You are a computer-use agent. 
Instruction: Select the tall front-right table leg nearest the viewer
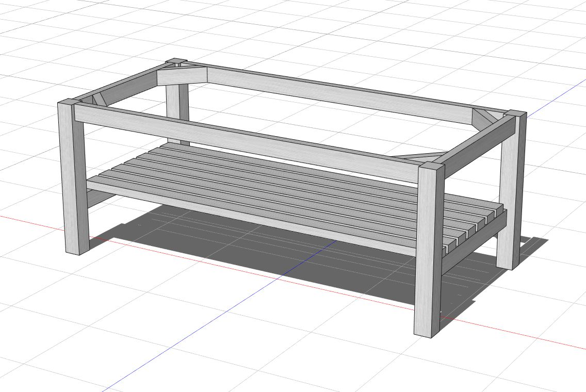[x=428, y=250]
